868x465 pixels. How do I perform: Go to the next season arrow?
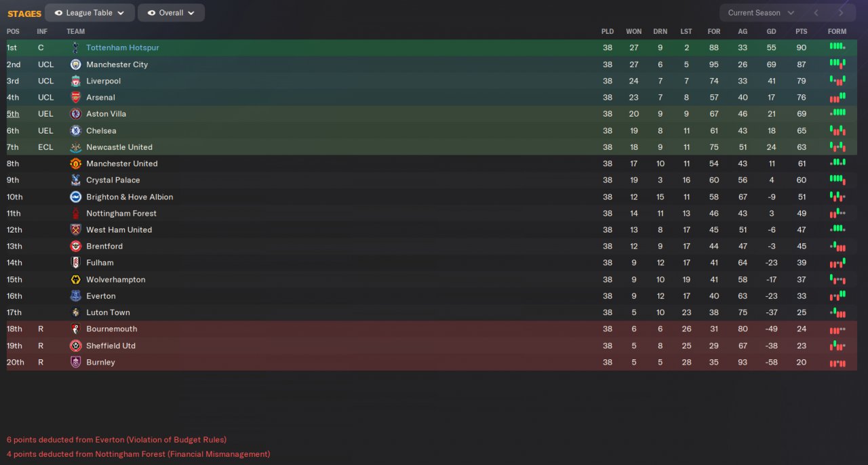pyautogui.click(x=841, y=13)
